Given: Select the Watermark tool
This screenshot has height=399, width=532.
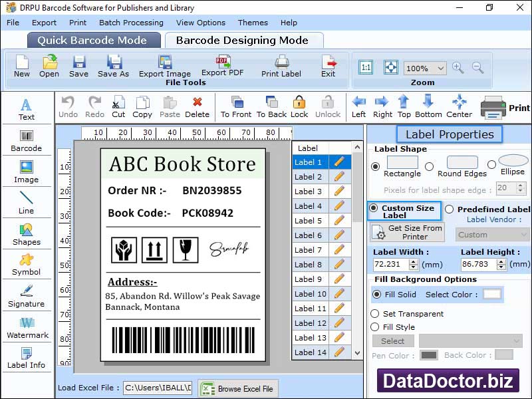Looking at the screenshot, I should [x=27, y=328].
